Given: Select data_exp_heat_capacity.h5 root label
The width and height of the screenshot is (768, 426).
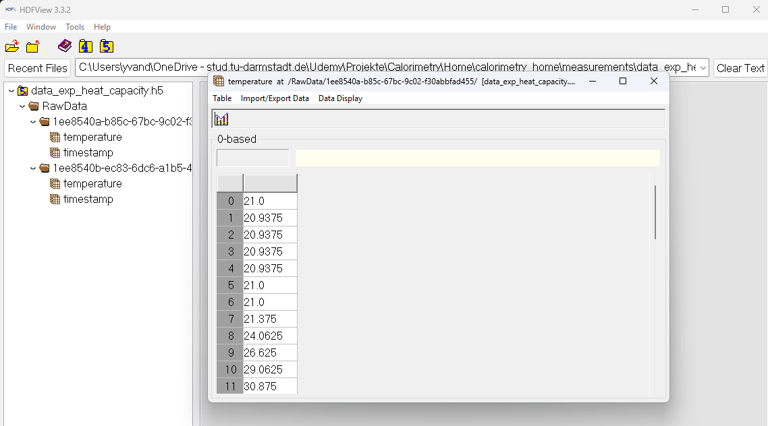Looking at the screenshot, I should (97, 91).
